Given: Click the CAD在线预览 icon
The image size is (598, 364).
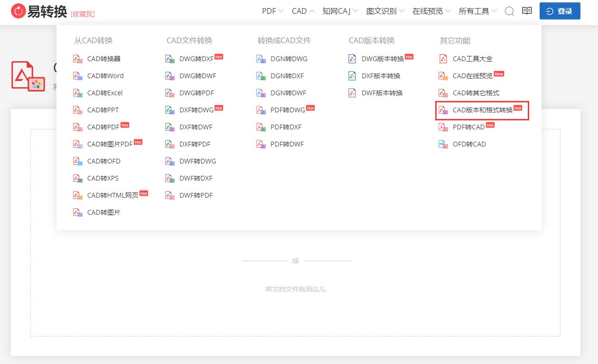Looking at the screenshot, I should [x=442, y=75].
